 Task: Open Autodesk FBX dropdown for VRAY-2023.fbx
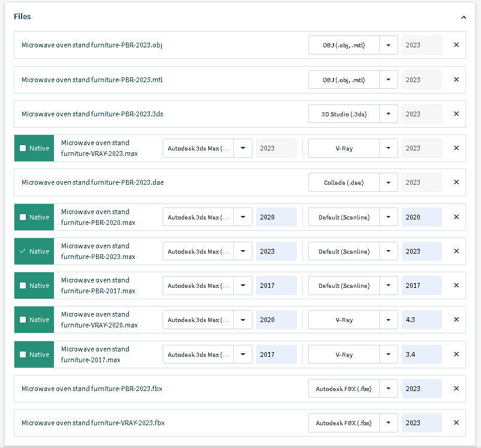[x=389, y=423]
